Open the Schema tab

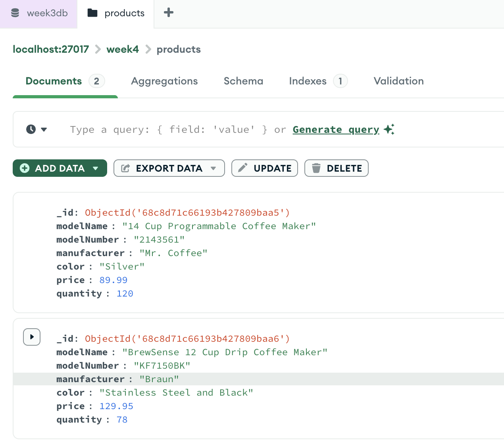(x=243, y=81)
